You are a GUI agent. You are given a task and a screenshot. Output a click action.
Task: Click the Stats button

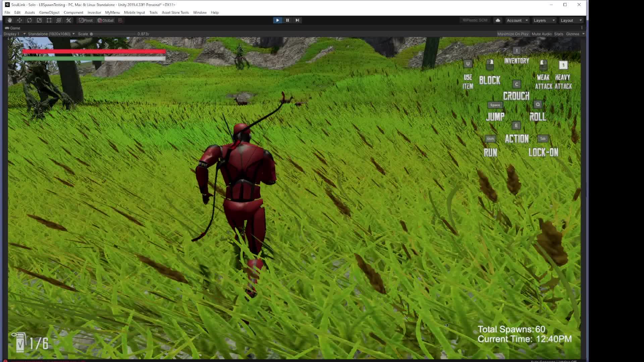558,34
